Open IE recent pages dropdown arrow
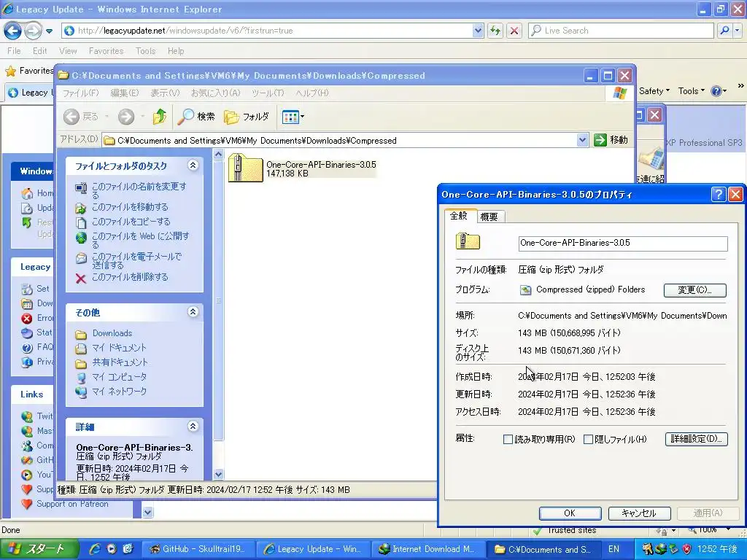This screenshot has height=560, width=747. pyautogui.click(x=49, y=31)
